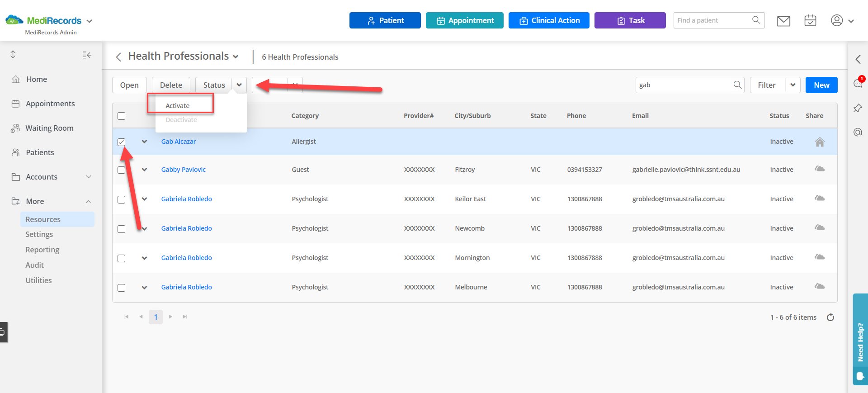Click the MediRecords logo
The height and width of the screenshot is (393, 868).
point(43,20)
